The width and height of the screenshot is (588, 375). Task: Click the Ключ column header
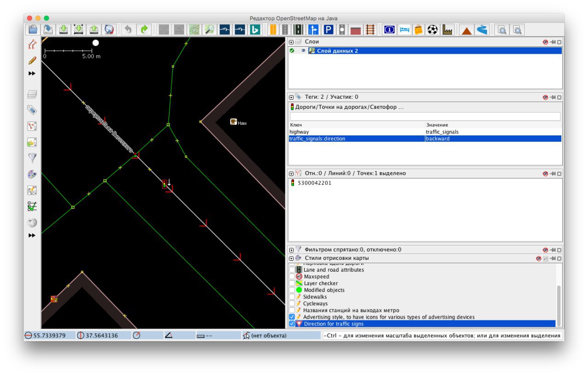coord(357,125)
